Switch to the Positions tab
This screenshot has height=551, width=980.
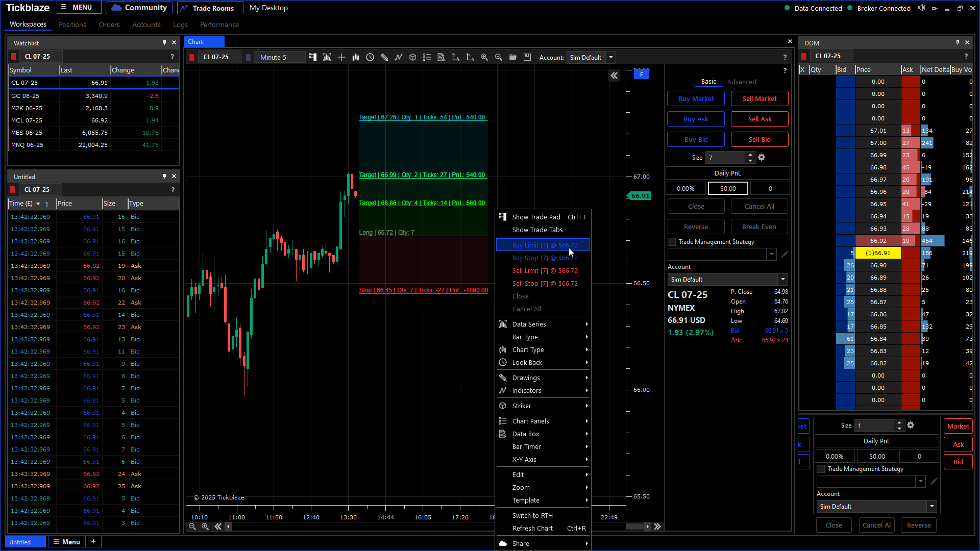point(72,24)
